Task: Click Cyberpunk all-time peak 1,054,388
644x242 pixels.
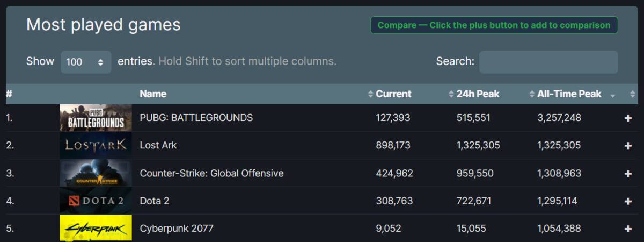Action: click(x=559, y=229)
